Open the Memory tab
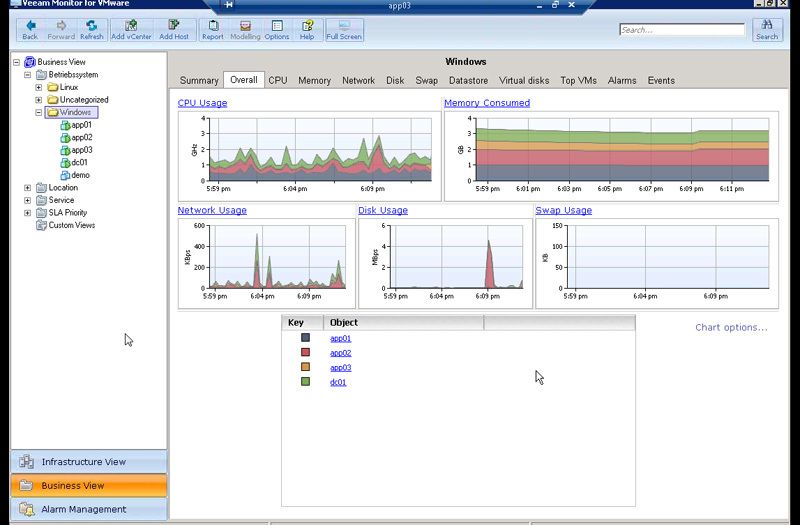 click(x=314, y=80)
